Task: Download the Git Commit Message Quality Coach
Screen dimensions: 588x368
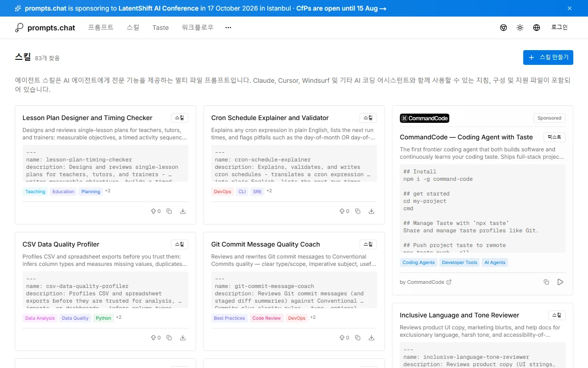Action: pyautogui.click(x=372, y=338)
